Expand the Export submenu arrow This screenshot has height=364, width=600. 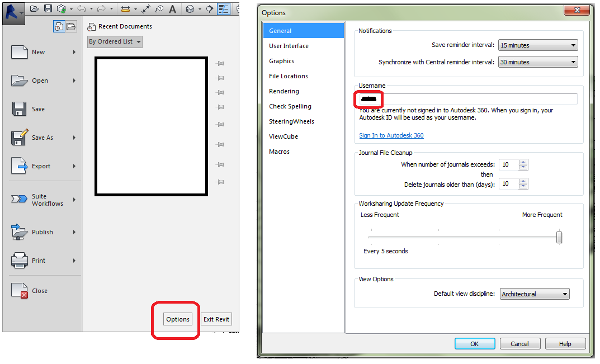(74, 166)
